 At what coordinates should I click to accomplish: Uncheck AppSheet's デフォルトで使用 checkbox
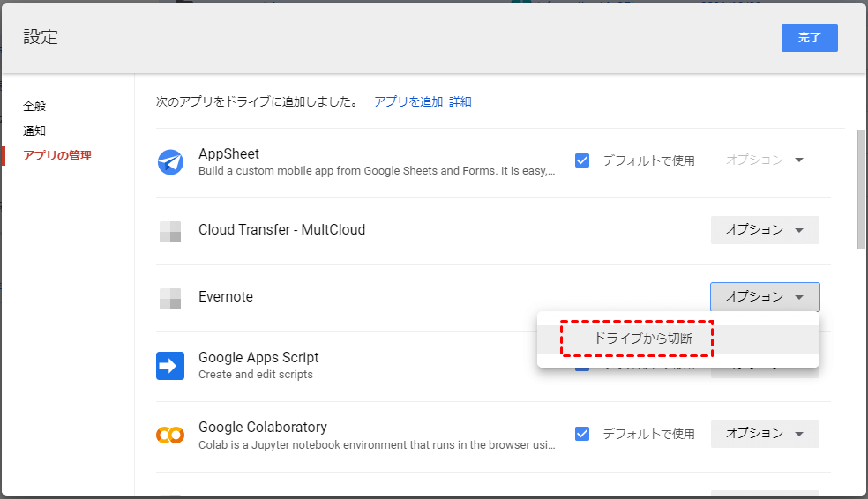coord(582,160)
